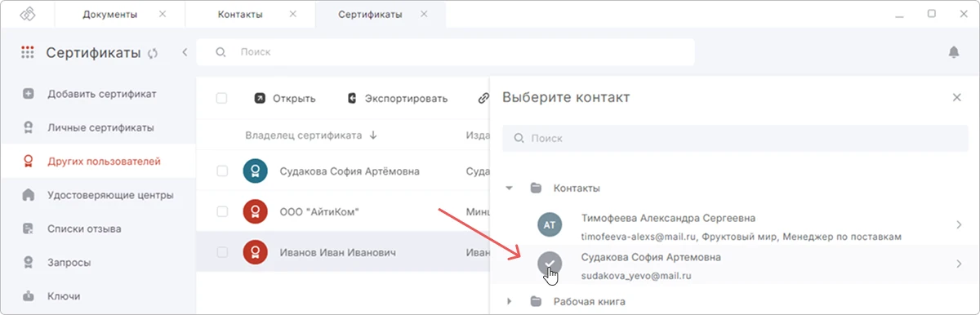Click the search magnifier in top bar
Viewport: 980px width, 315px height.
pos(220,52)
